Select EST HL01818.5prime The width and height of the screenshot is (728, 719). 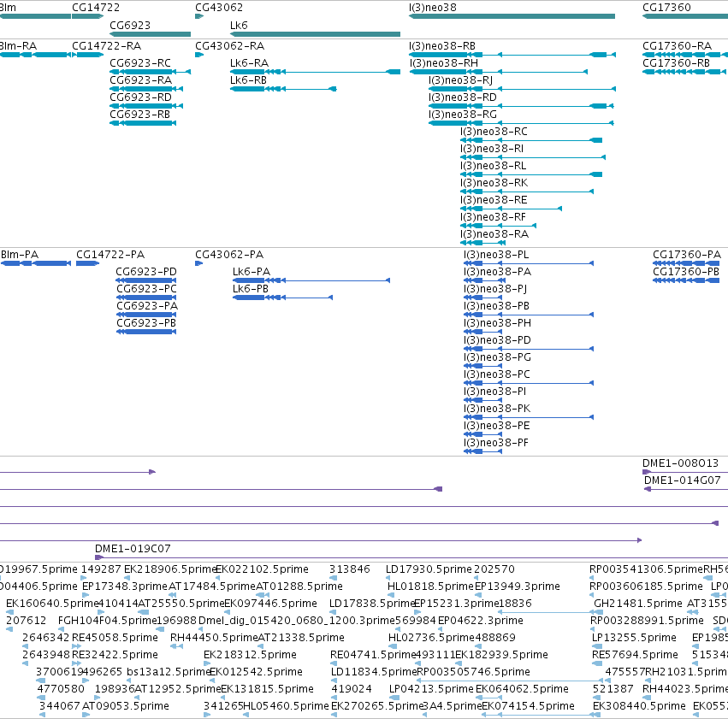pos(430,586)
